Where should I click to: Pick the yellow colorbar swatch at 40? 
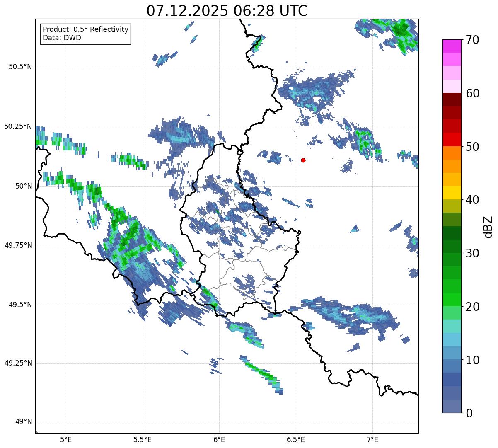coord(452,193)
